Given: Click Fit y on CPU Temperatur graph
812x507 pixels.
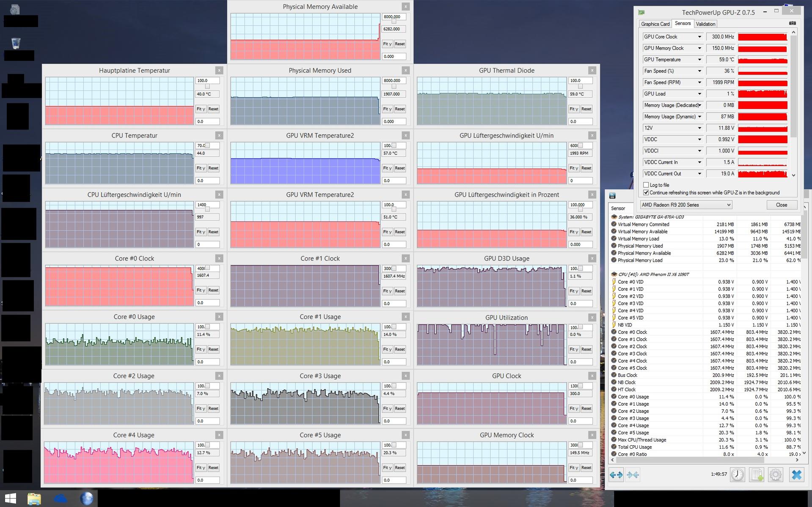Looking at the screenshot, I should click(201, 168).
